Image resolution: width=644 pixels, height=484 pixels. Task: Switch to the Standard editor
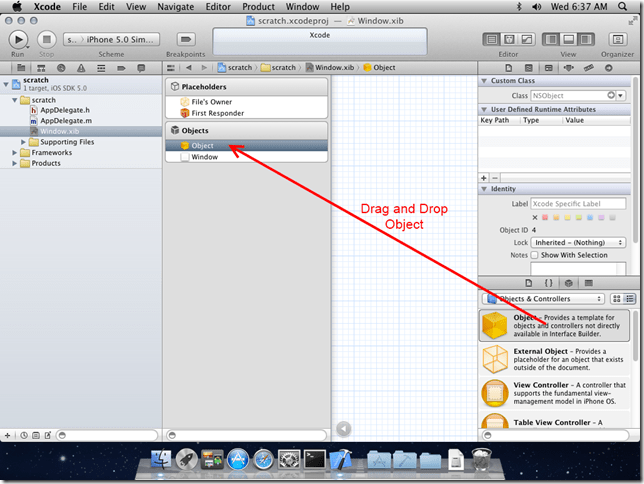(491, 39)
